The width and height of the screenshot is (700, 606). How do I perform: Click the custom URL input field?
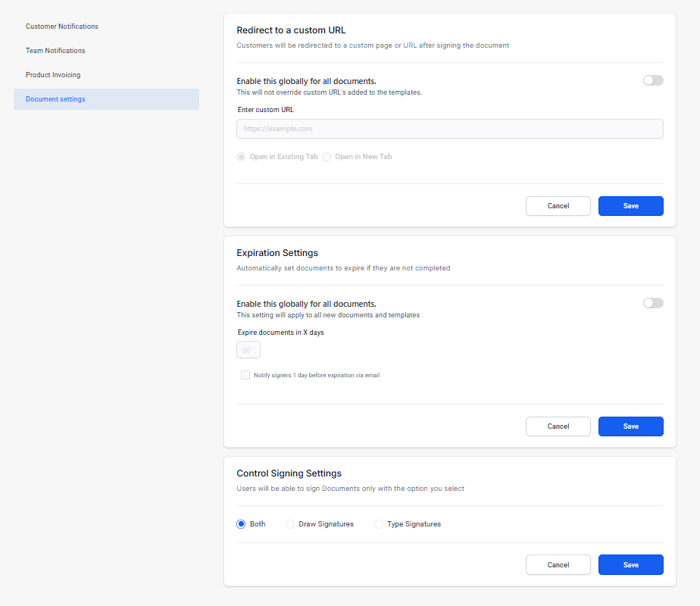(x=449, y=129)
